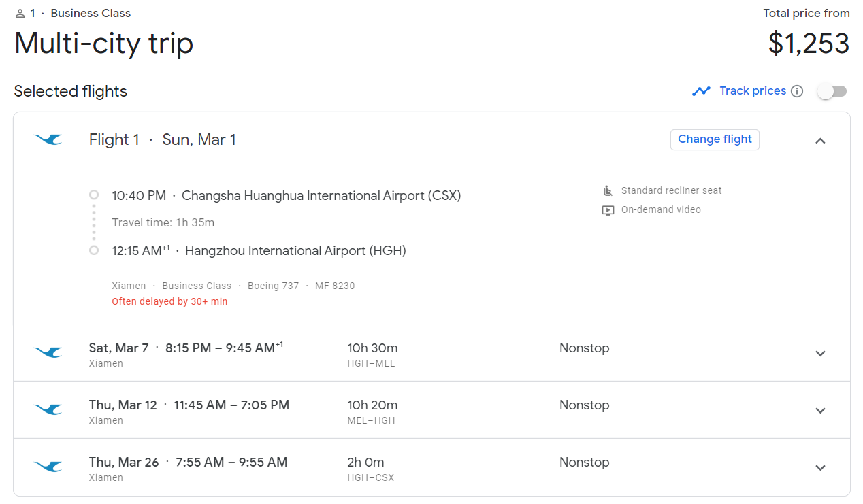Click the Xiamen airline logo for Flight 1
This screenshot has height=504, width=863.
pyautogui.click(x=48, y=140)
